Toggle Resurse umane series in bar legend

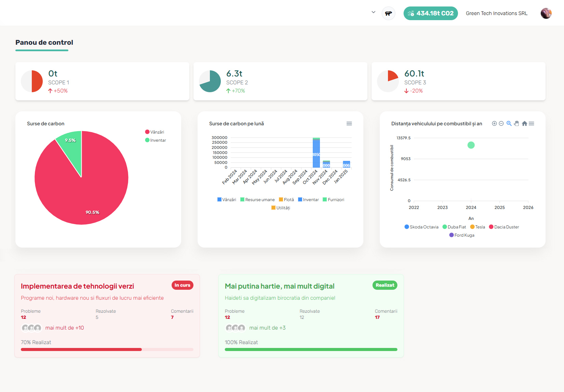point(257,200)
